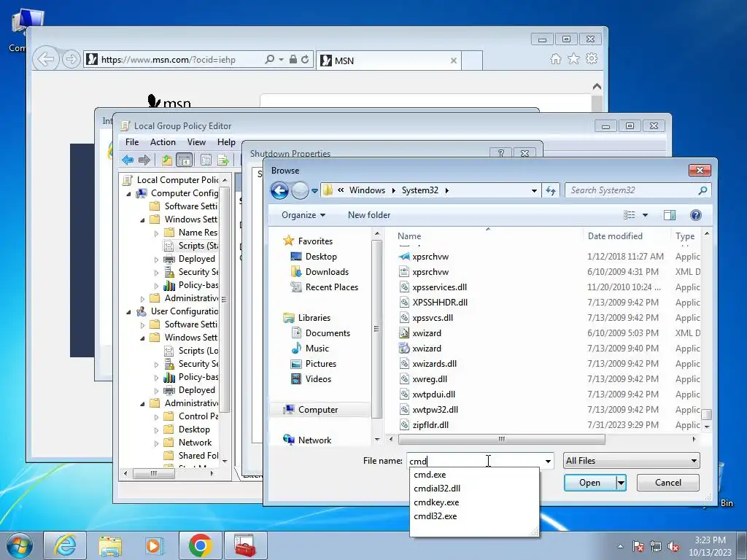This screenshot has width=747, height=560.
Task: Go back in the Browse dialog
Action: pyautogui.click(x=279, y=190)
